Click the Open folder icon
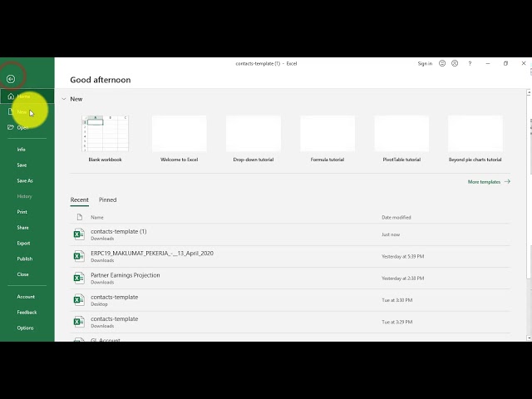 11,127
